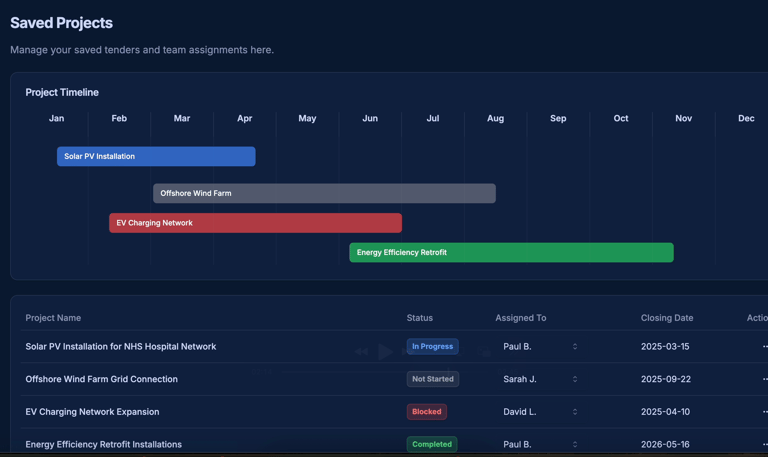This screenshot has width=768, height=457.
Task: Click the closing date 2025-04-10
Action: [x=665, y=412]
